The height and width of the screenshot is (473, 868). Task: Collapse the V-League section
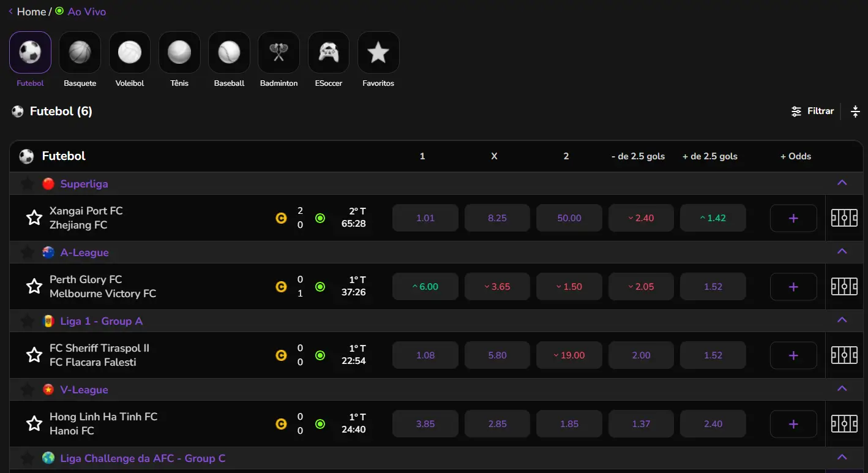842,389
